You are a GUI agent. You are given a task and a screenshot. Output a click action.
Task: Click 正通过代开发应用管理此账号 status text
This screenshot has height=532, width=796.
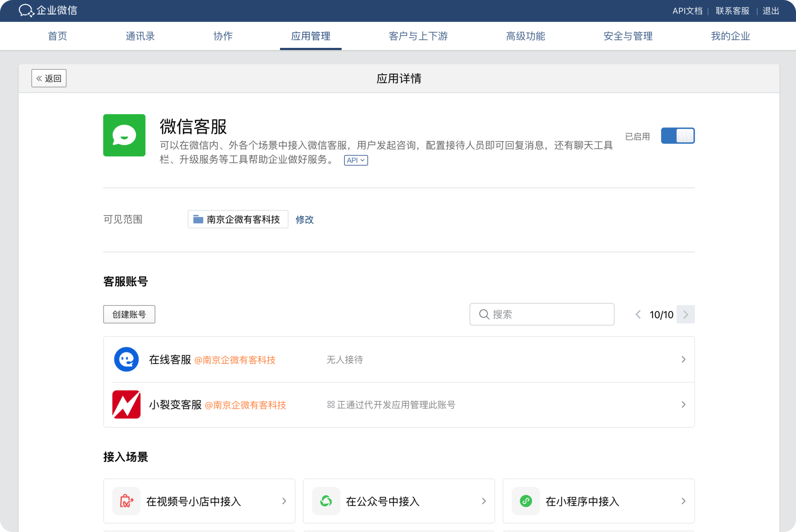[x=396, y=405]
